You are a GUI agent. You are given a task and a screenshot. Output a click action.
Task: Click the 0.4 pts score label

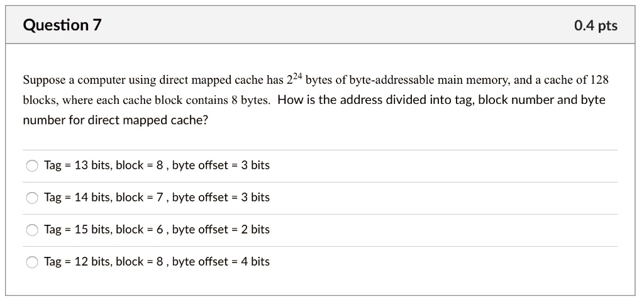coord(596,25)
